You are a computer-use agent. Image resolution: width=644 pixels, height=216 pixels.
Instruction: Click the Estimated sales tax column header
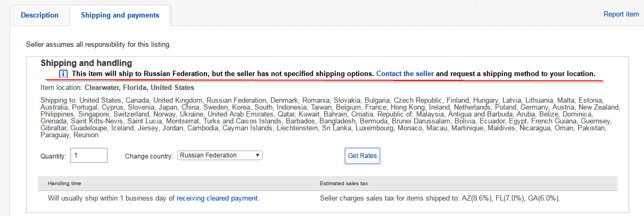point(344,184)
